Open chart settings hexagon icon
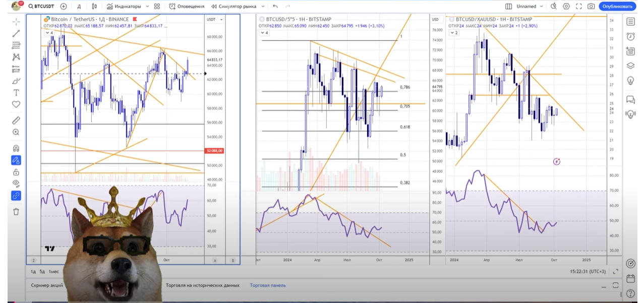The image size is (644, 303). tap(566, 7)
